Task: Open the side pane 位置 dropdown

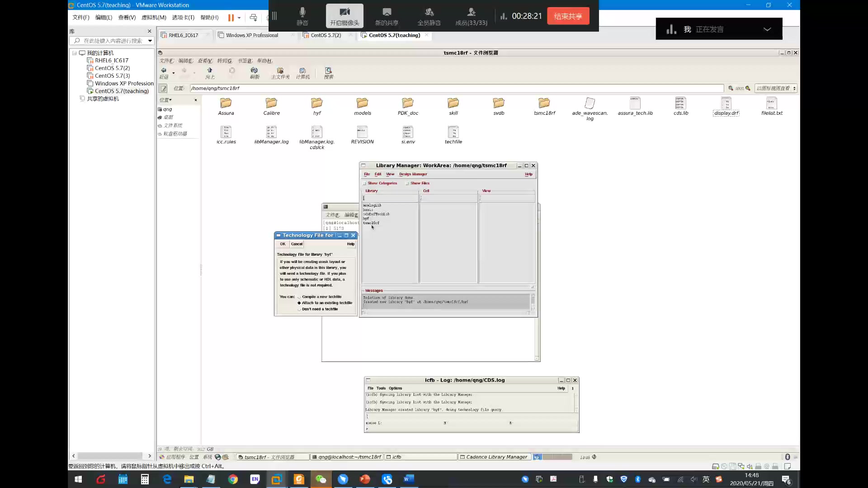Action: (165, 100)
